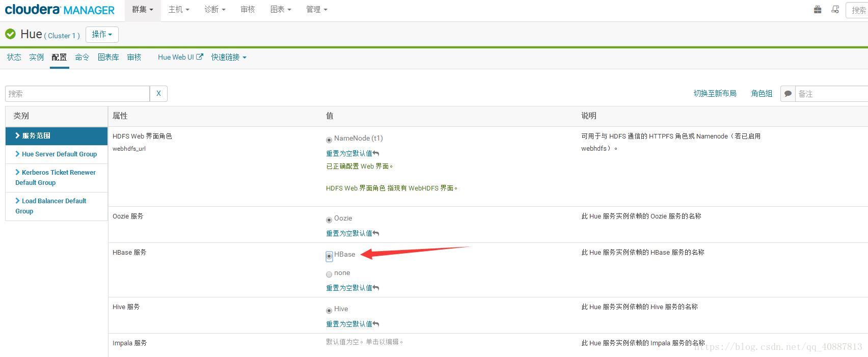The image size is (868, 357).
Task: Click 重置为空默认值 under Oozie
Action: coord(349,233)
